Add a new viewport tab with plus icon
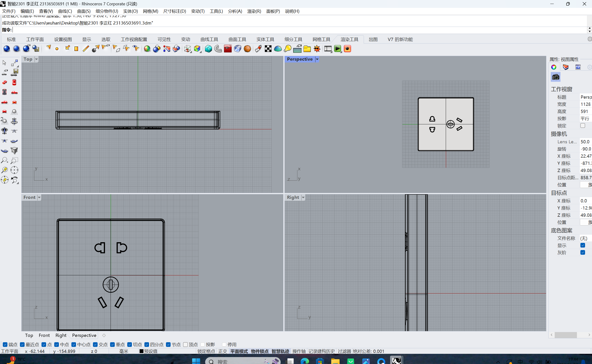This screenshot has height=364, width=592. 104,335
